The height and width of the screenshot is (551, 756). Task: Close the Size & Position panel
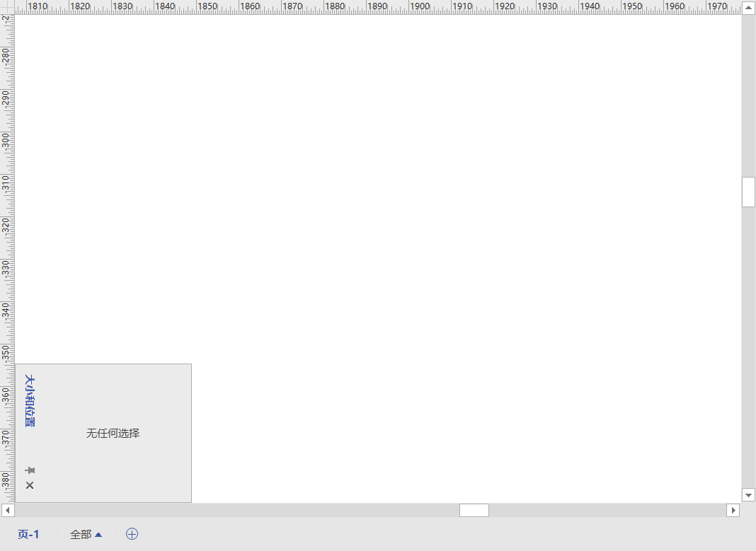click(x=30, y=485)
